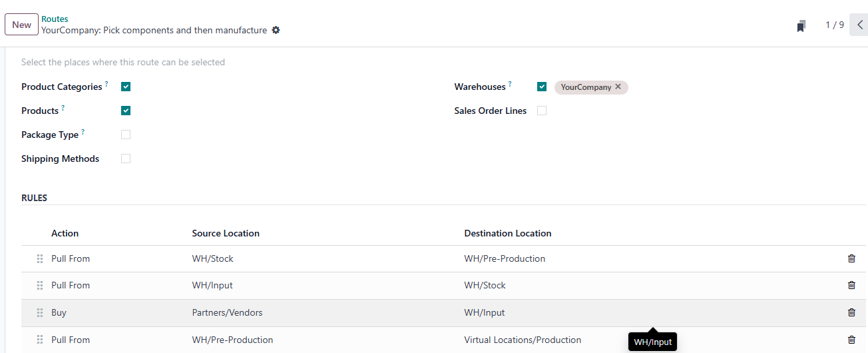Show help tooltip for Product Categories
Image resolution: width=868 pixels, height=353 pixels.
click(x=107, y=84)
